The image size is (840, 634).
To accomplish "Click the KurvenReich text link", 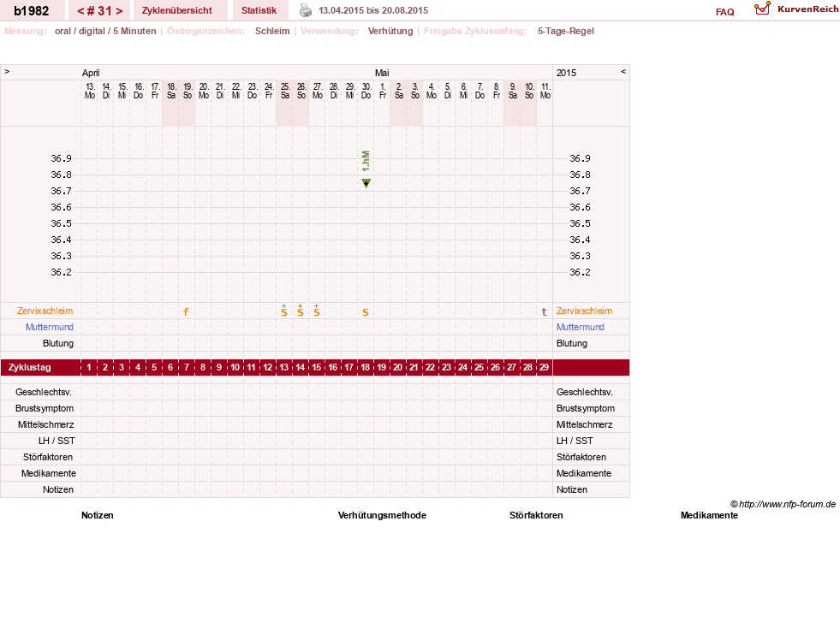I will (807, 9).
